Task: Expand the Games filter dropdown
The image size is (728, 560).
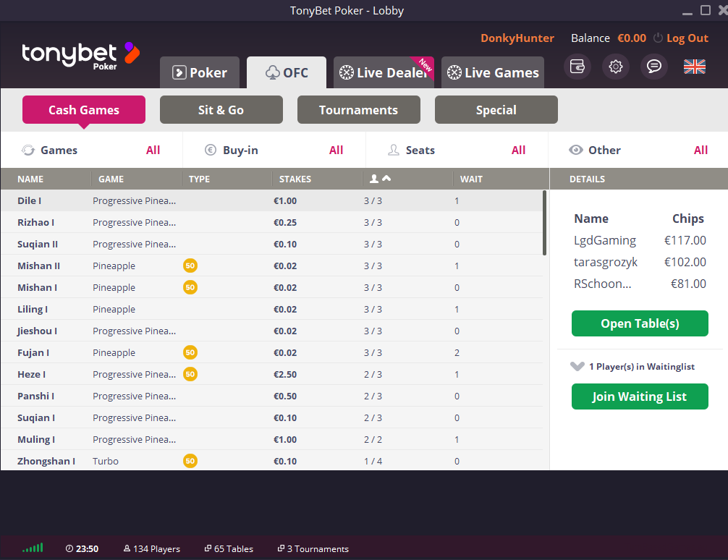Action: [91, 150]
